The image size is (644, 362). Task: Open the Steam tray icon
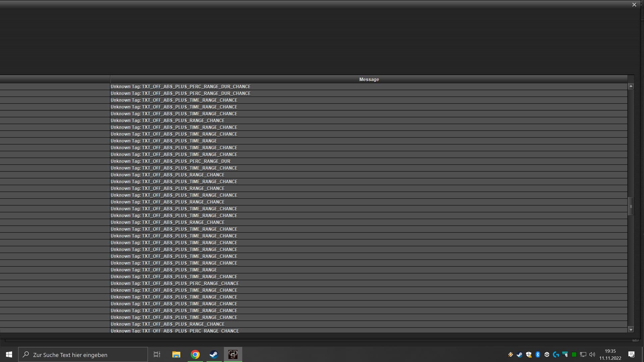click(x=520, y=354)
